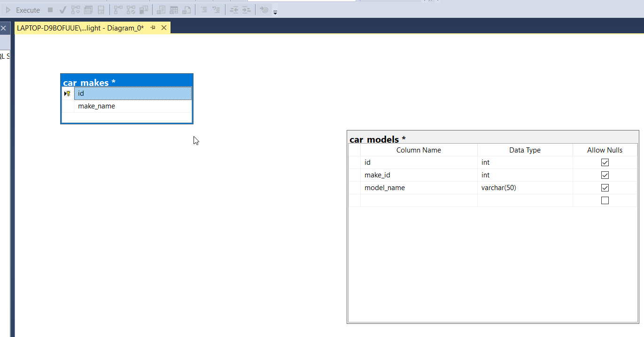644x337 pixels.
Task: Click Display Estimated Execution Plan icon
Action: click(76, 10)
